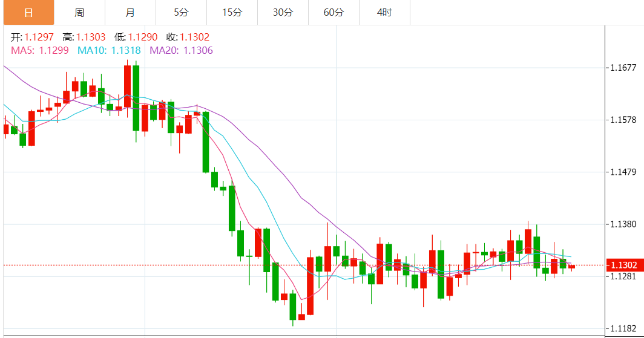644x338 pixels.
Task: Select the 15分 timeframe tab
Action: 232,12
